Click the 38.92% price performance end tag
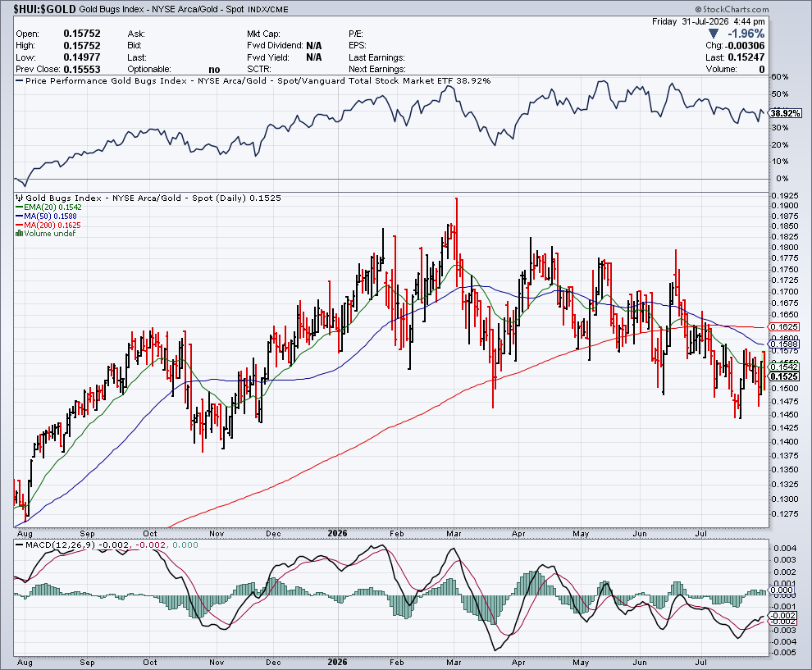 coord(785,113)
